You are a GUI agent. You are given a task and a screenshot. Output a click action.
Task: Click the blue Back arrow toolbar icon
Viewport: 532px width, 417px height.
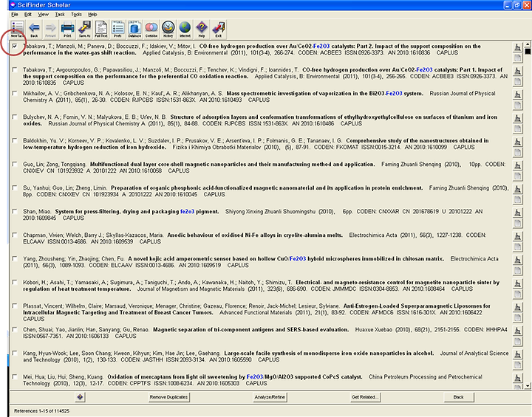[34, 30]
